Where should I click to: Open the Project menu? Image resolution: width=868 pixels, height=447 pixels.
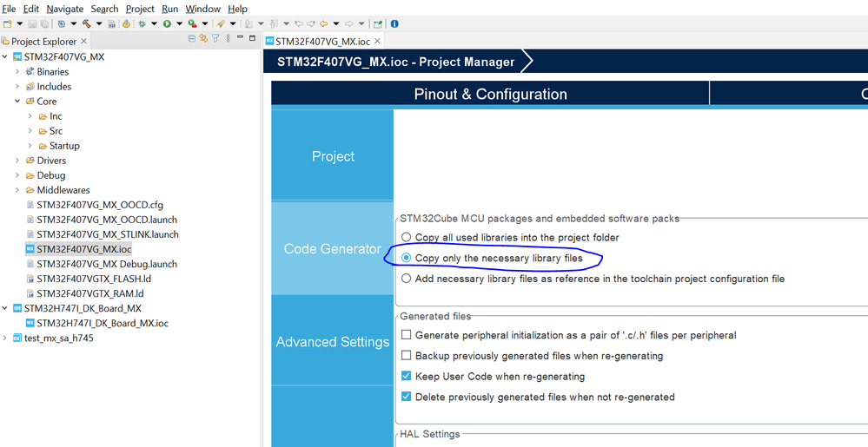coord(140,9)
